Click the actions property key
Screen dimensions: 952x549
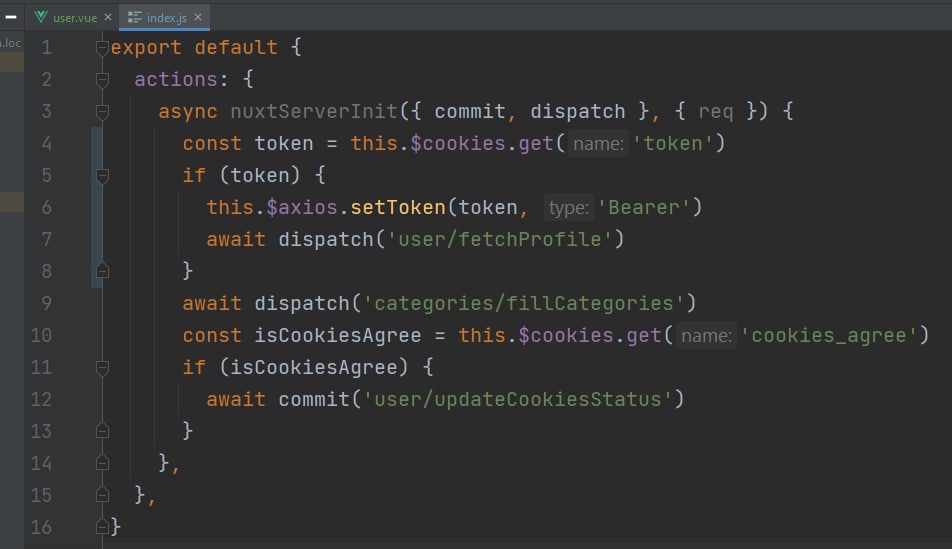point(175,80)
